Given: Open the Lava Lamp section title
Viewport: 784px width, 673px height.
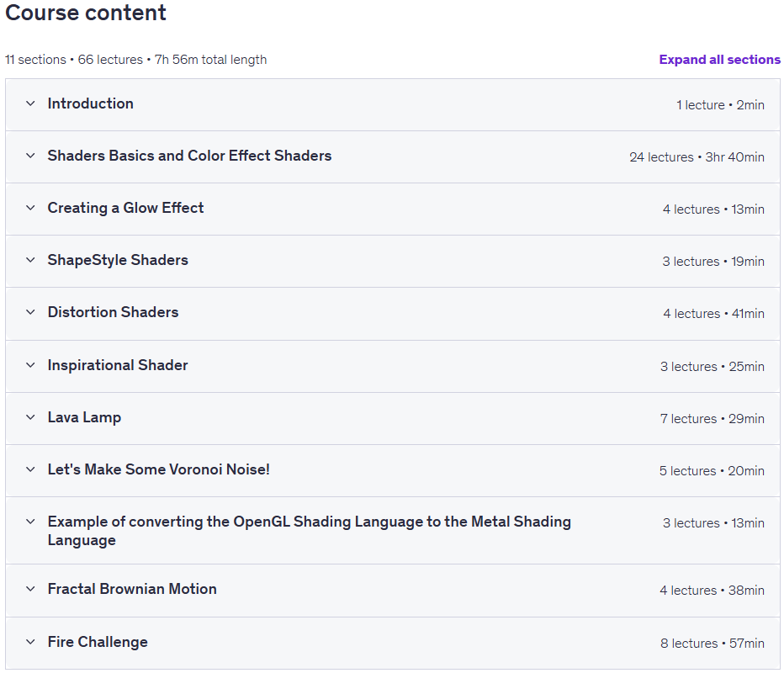Looking at the screenshot, I should pyautogui.click(x=84, y=417).
